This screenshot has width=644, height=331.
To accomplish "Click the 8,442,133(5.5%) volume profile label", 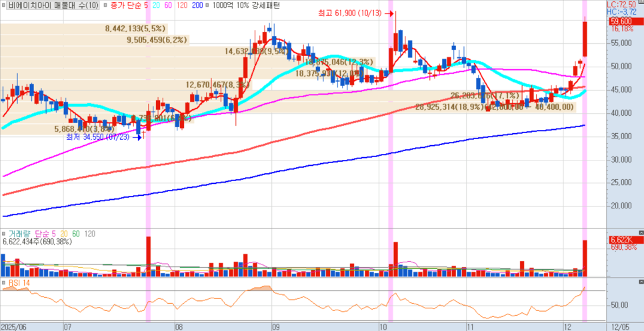I will 135,28.
